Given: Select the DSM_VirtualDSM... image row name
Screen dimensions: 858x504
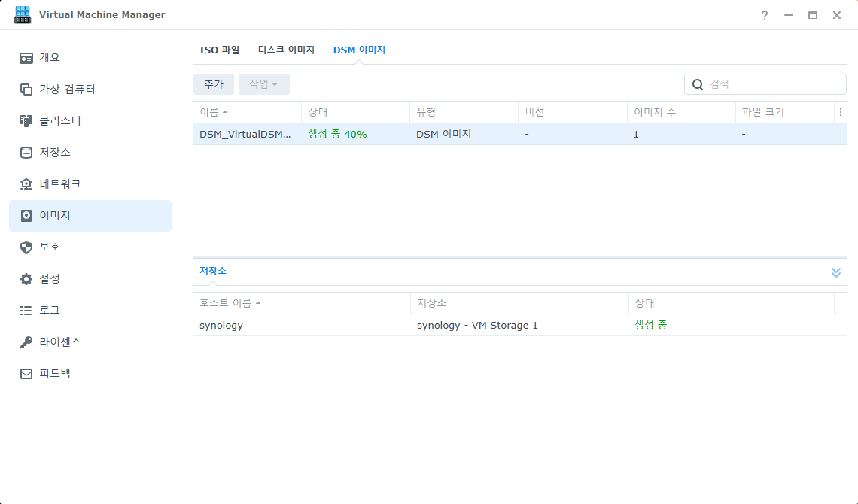Looking at the screenshot, I should click(245, 134).
